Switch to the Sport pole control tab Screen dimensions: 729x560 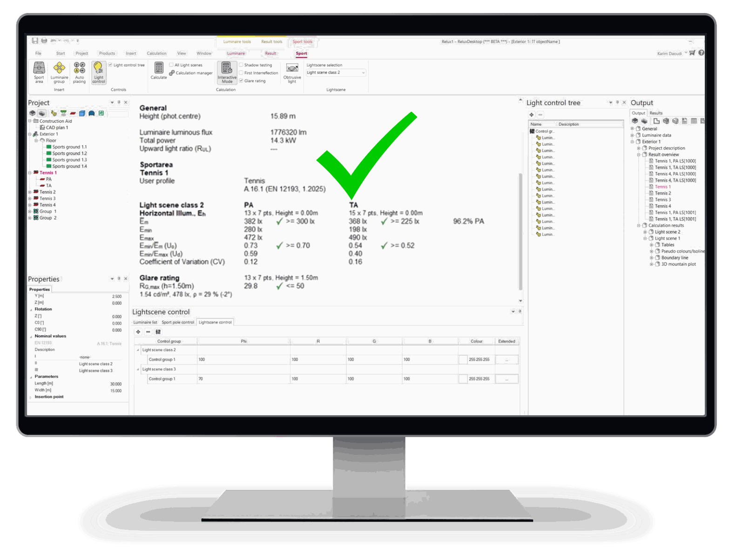click(178, 322)
